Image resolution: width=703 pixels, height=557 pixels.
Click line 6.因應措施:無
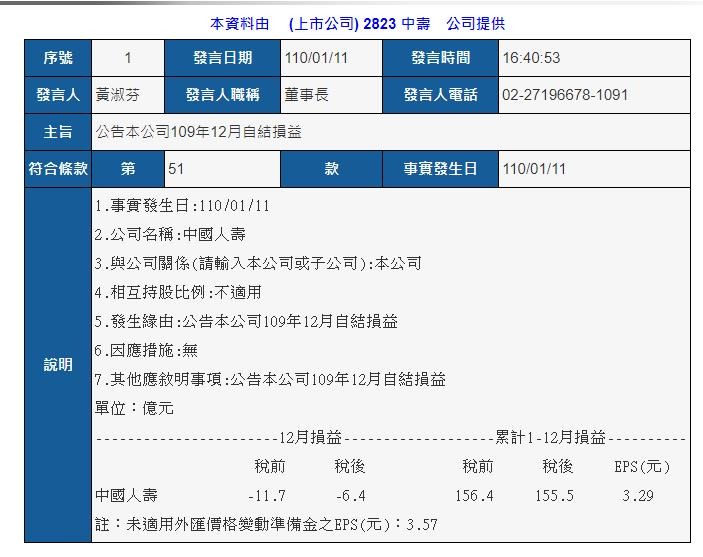(146, 350)
